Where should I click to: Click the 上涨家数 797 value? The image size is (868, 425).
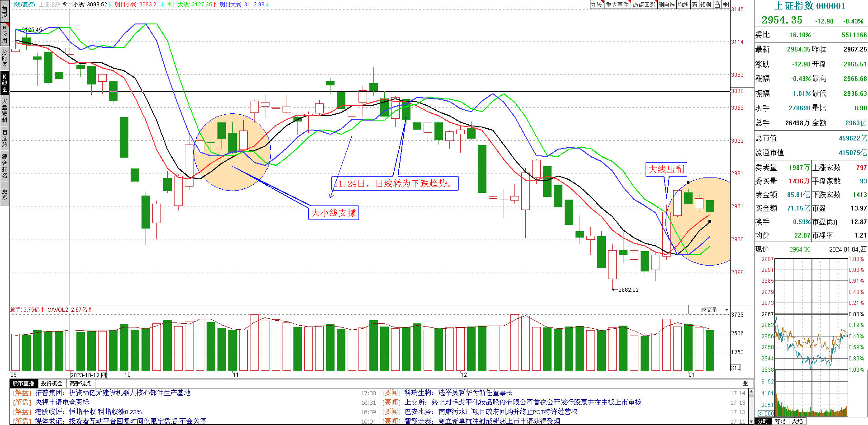[x=862, y=168]
